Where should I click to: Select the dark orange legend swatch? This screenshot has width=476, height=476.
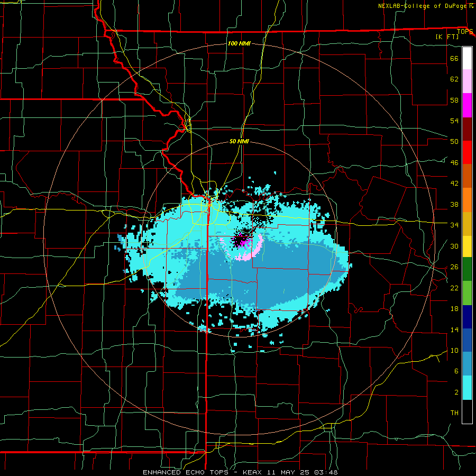(467, 176)
